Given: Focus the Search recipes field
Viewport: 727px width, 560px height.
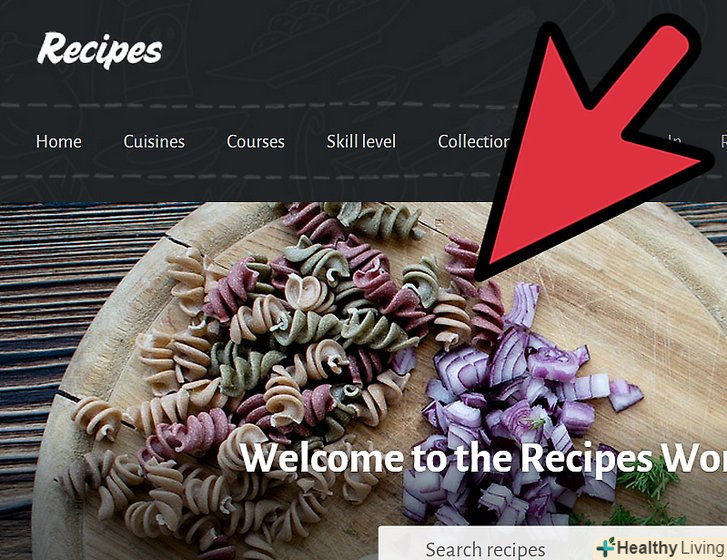Looking at the screenshot, I should pyautogui.click(x=485, y=549).
